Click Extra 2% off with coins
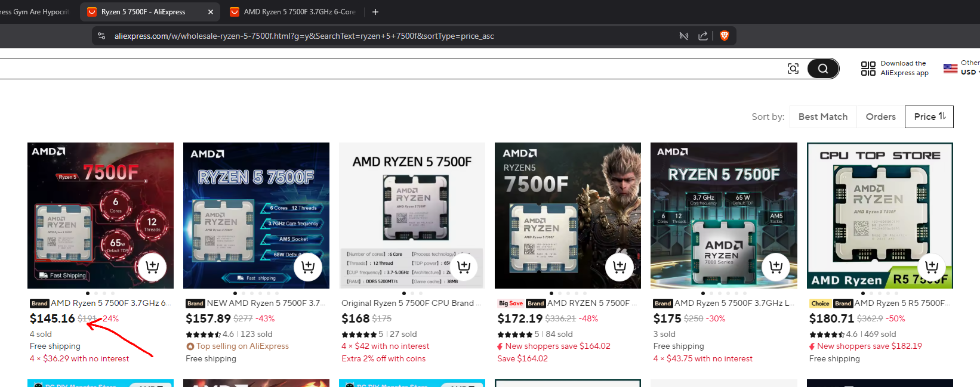Viewport: 980px width, 387px height. (383, 359)
